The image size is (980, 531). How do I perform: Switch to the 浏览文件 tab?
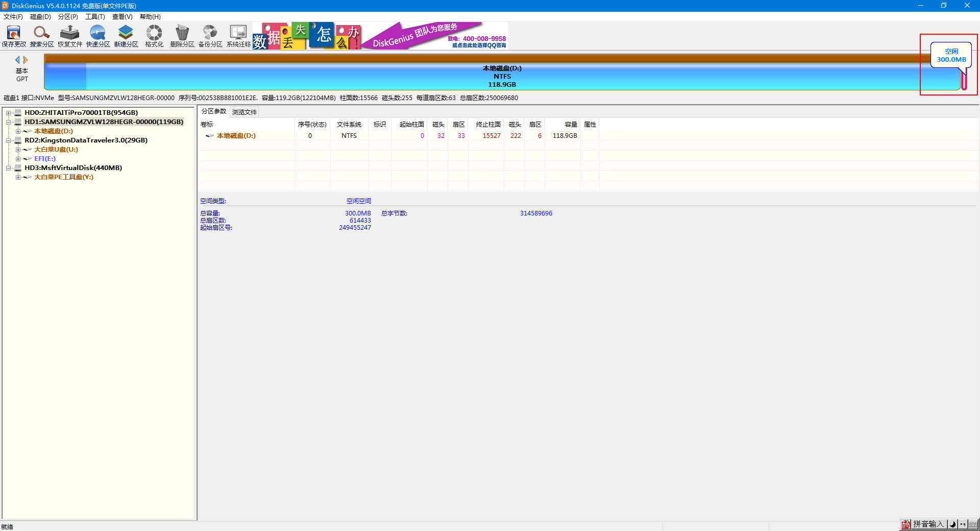(244, 112)
